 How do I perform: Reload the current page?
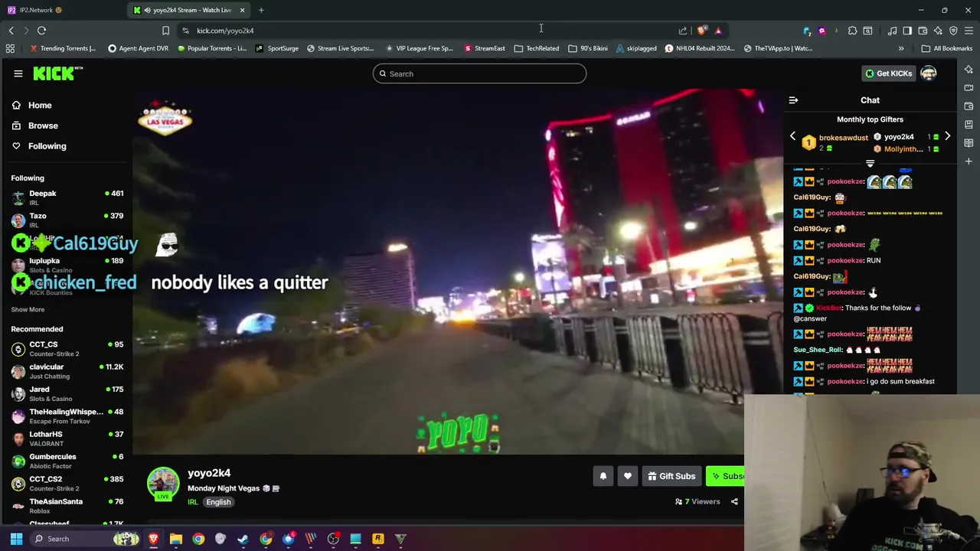pos(41,31)
